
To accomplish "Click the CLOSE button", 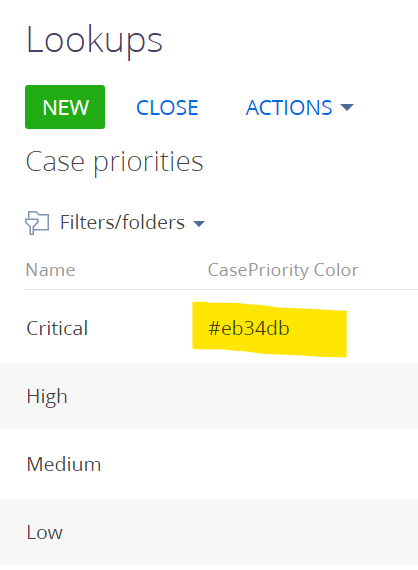I will tap(167, 108).
